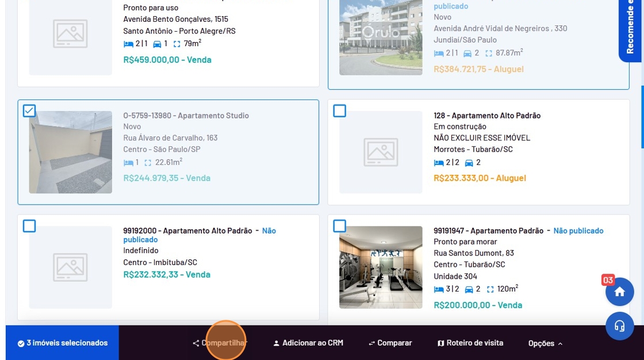644x360 pixels.
Task: Click the Compartilhar share icon
Action: coord(195,343)
